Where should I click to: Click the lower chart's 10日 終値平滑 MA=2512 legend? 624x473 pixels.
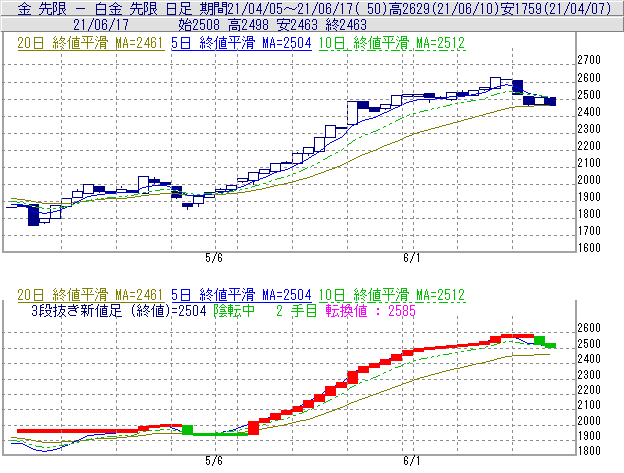pos(392,295)
